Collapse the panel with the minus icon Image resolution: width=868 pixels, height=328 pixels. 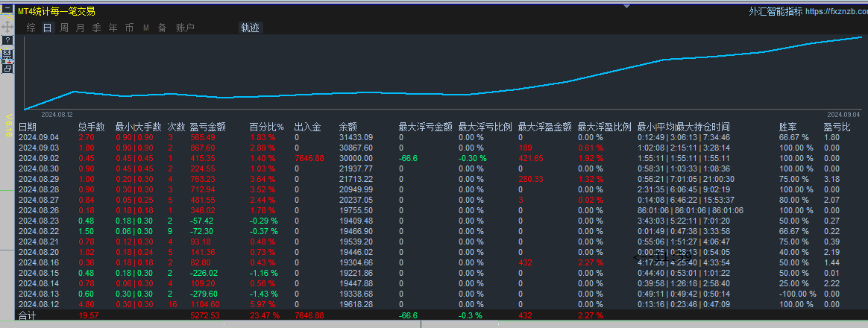pos(7,10)
